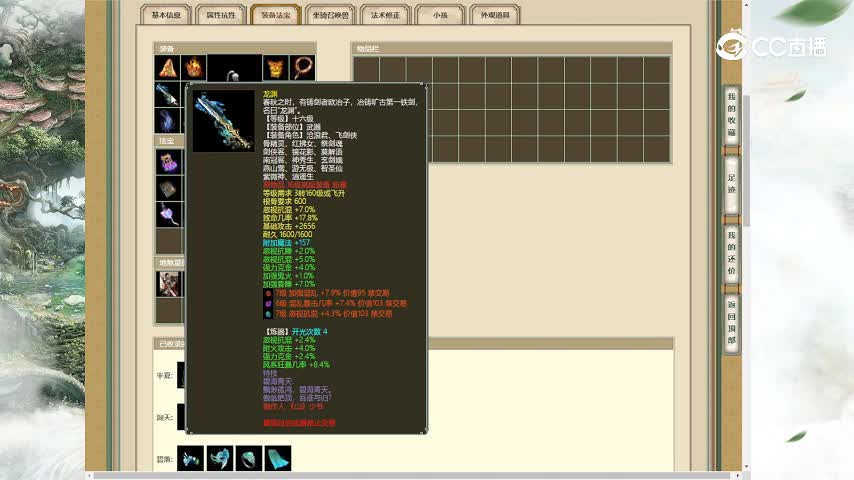Switch to the 属性抗性 tab
854x480 pixels.
click(x=221, y=15)
